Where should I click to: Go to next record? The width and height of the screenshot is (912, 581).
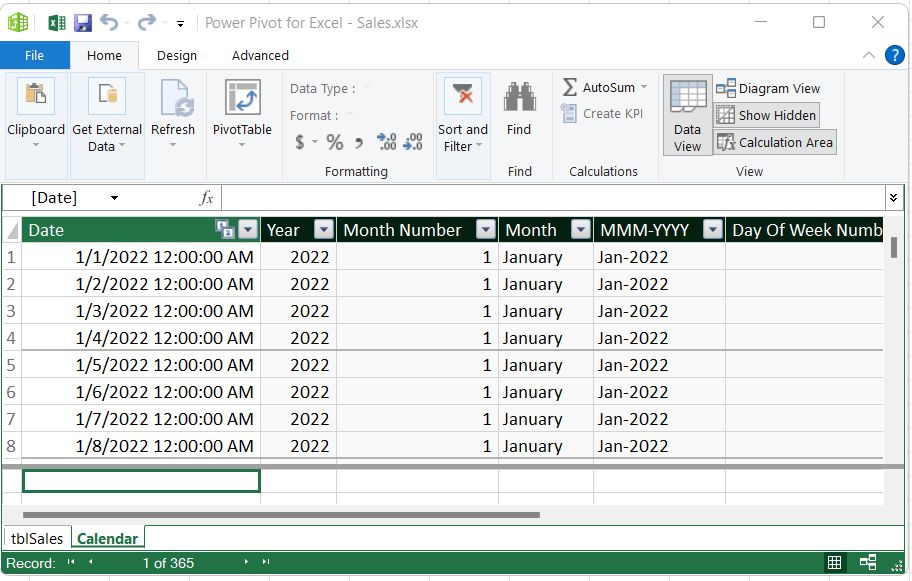tap(246, 562)
